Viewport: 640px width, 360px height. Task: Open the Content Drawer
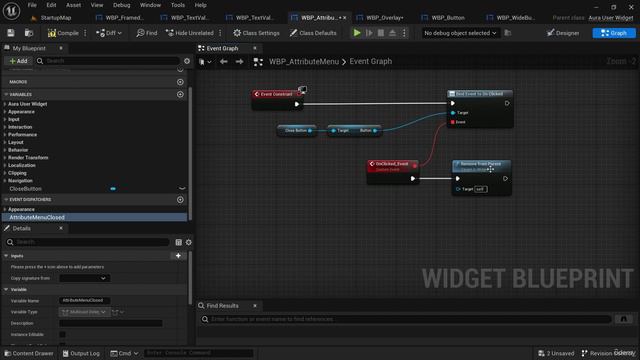tap(29, 353)
